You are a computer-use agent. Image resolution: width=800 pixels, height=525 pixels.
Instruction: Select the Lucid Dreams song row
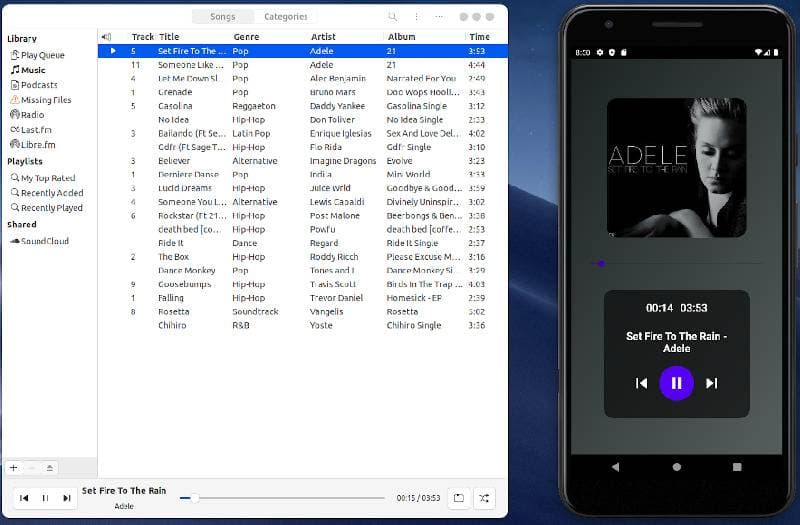point(303,188)
